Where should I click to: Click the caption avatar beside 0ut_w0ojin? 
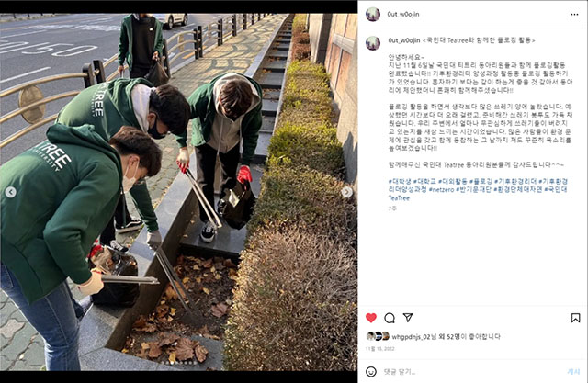pos(373,43)
